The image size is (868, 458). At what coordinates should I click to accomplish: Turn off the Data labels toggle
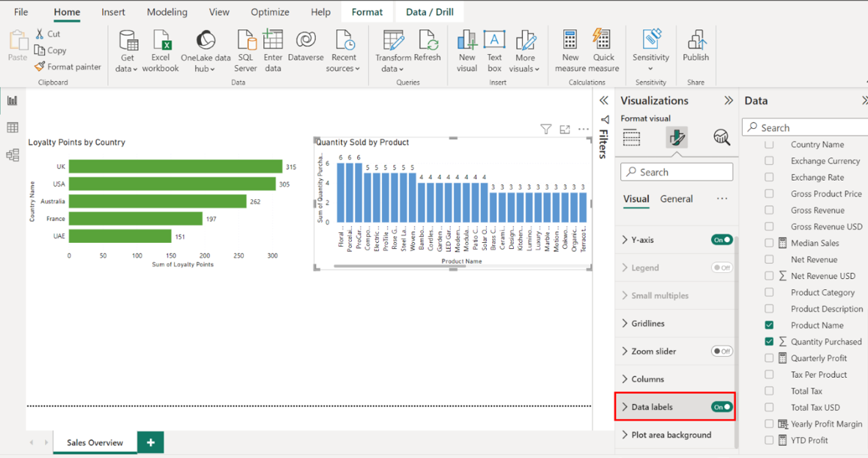tap(722, 407)
